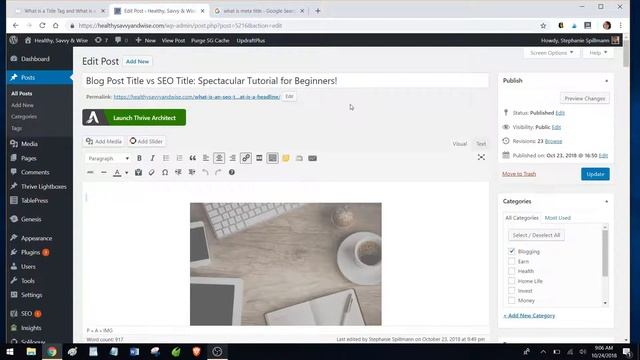
Task: Open Word from taskbar
Action: tap(134, 351)
